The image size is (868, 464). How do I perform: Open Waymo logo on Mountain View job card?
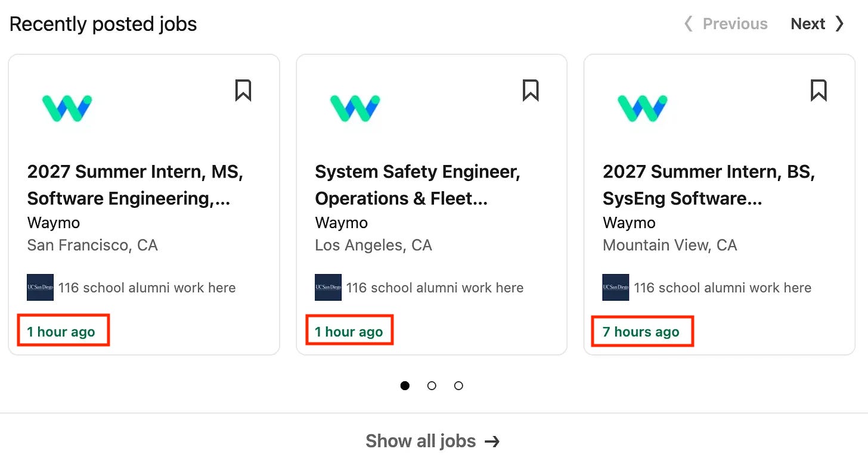pos(643,108)
